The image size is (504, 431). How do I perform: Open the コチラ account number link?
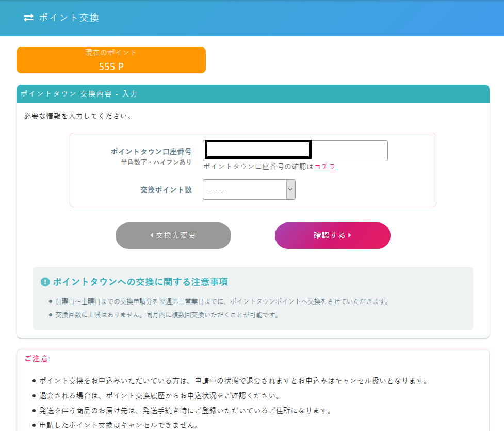[x=325, y=167]
